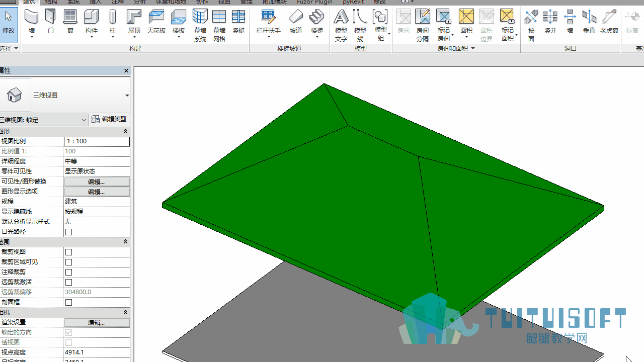Image resolution: width=644 pixels, height=362 pixels.
Task: Expand the 三维视图: 锁定 instance dropdown
Action: click(x=84, y=120)
